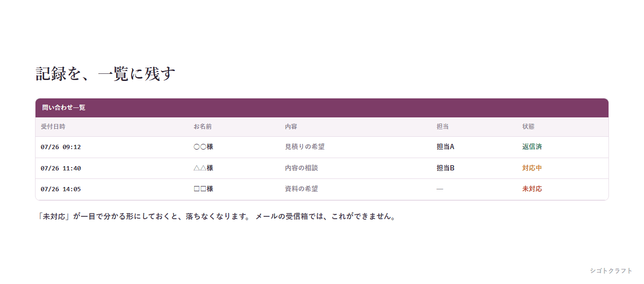The width and height of the screenshot is (644, 284).
Task: Select the お名前 column header
Action: [203, 127]
